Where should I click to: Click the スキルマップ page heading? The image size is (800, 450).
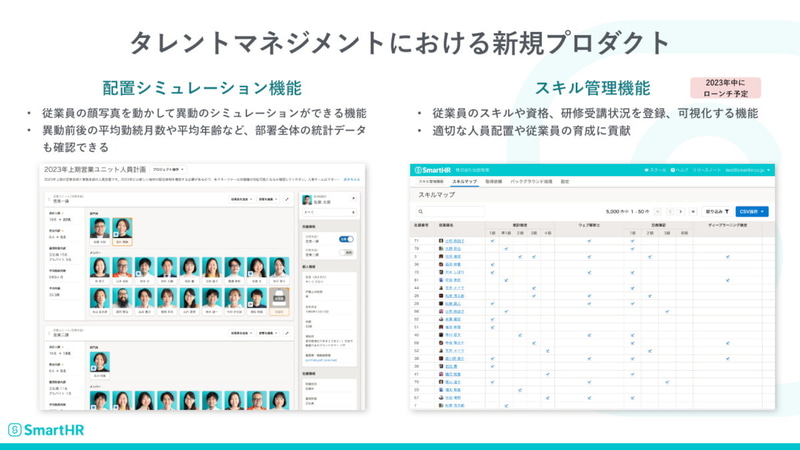coord(436,195)
